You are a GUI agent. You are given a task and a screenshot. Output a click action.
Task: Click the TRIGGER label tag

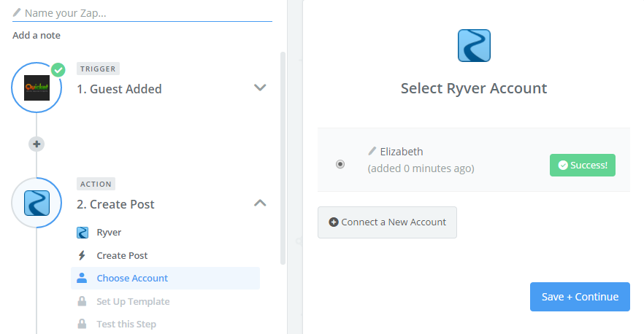coord(98,69)
